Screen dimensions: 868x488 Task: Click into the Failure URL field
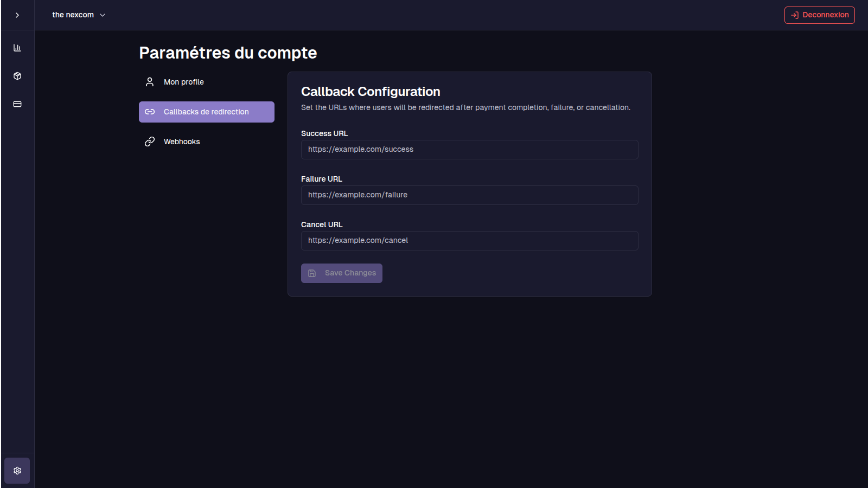(x=469, y=195)
